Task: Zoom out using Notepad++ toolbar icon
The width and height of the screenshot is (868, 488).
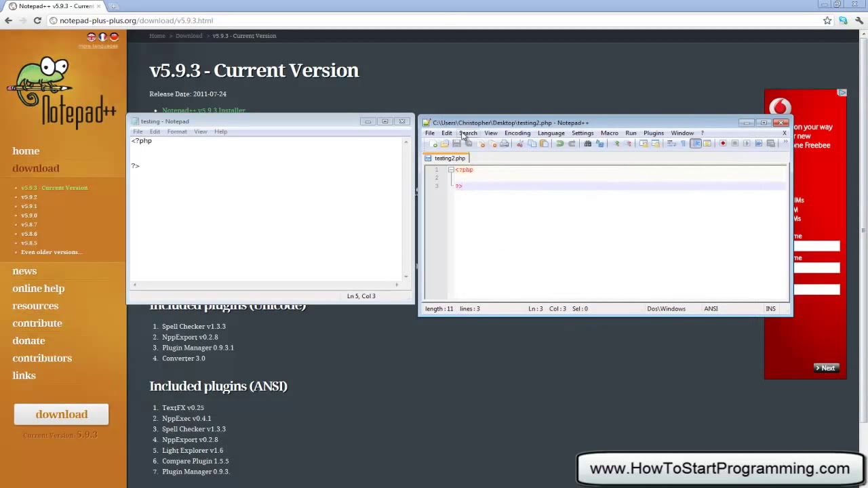Action: coord(628,144)
